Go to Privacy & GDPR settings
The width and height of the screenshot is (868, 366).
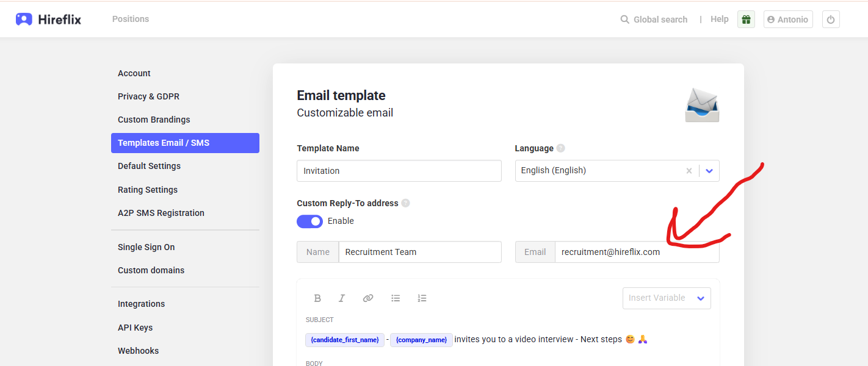[x=148, y=96]
